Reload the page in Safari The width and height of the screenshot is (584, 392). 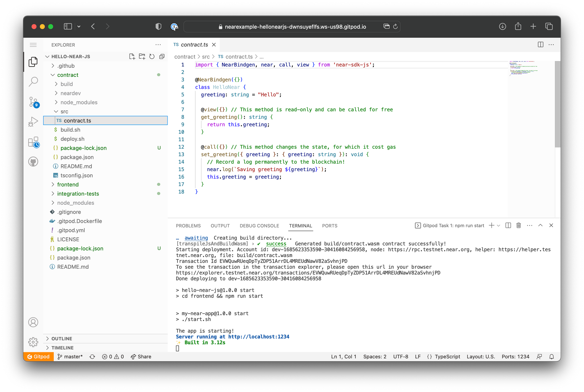pos(395,27)
